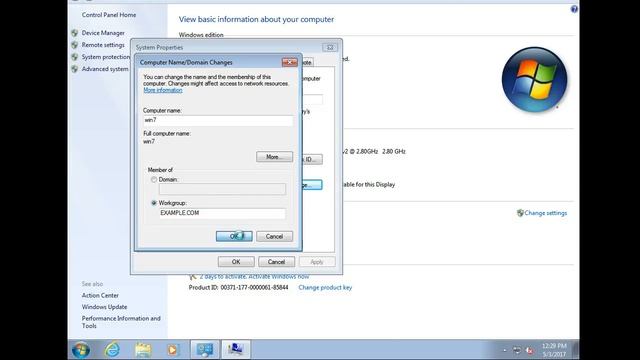
Task: Launch Internet Explorer from taskbar
Action: 112,350
